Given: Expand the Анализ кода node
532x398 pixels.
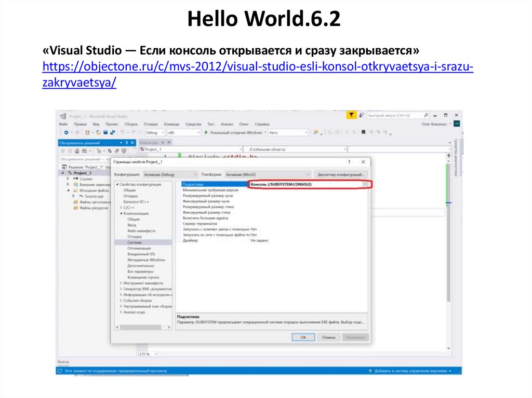Looking at the screenshot, I should coord(121,312).
